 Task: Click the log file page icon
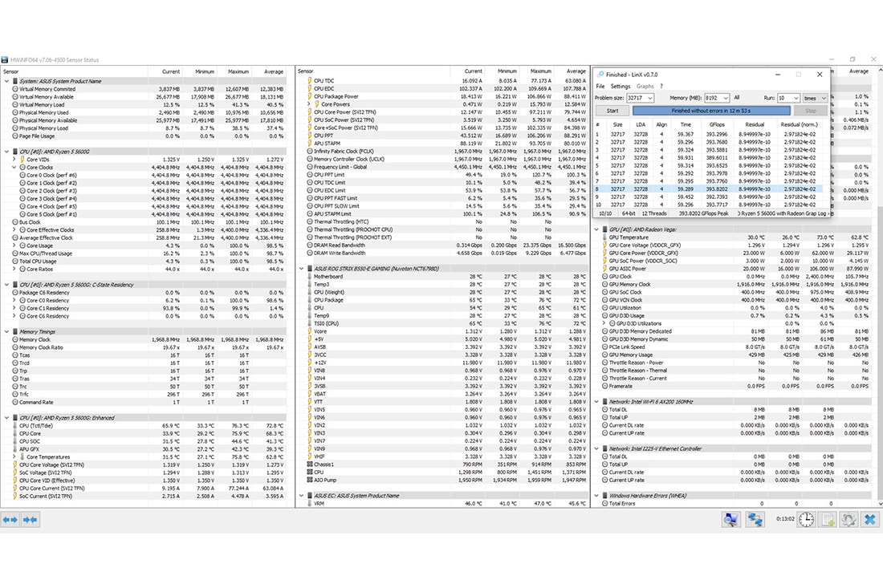tap(828, 520)
